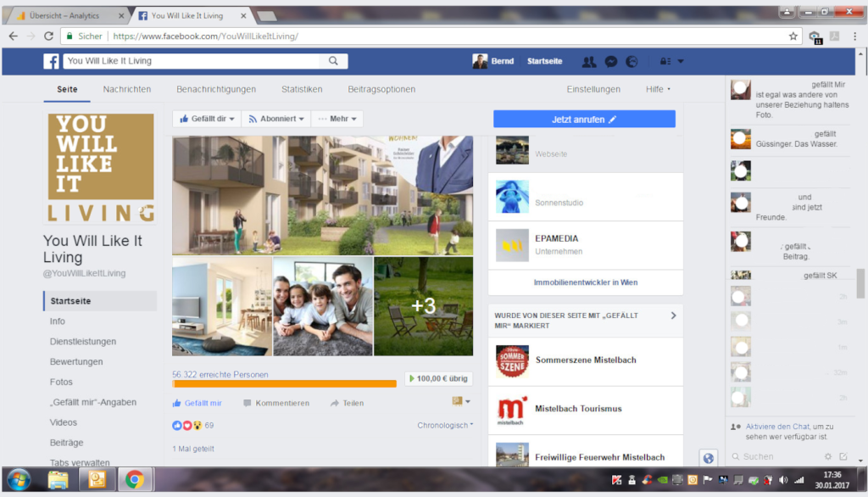Click the 100,00 € übrig boost button

pyautogui.click(x=438, y=379)
